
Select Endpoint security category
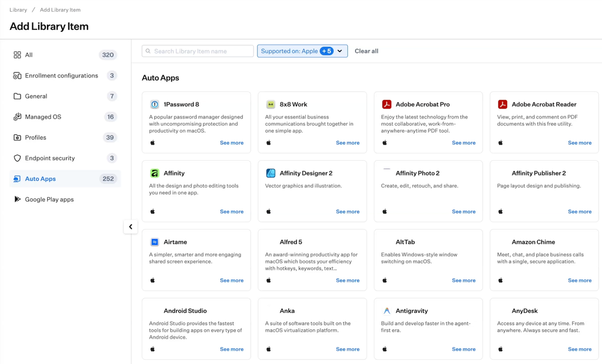tap(65, 158)
